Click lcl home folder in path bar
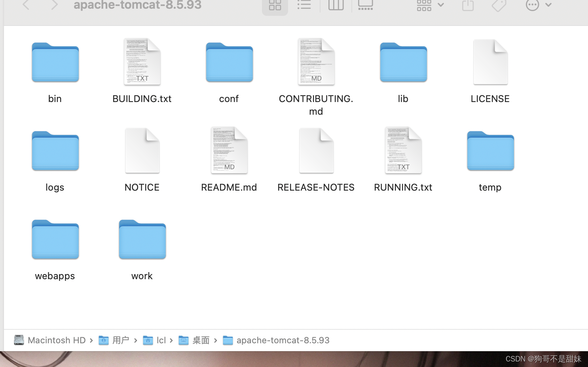This screenshot has width=588, height=367. click(154, 340)
